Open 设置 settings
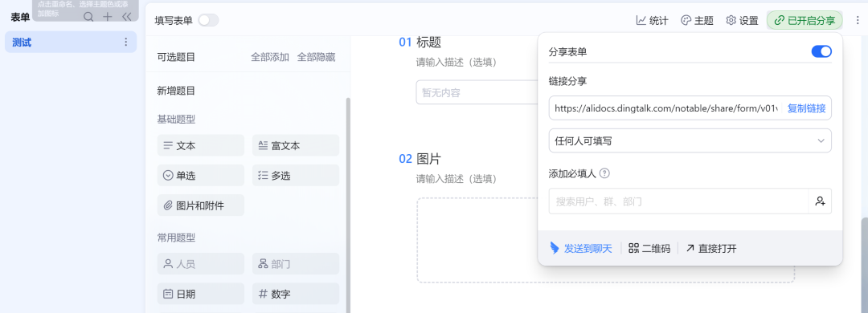The image size is (868, 313). point(742,20)
